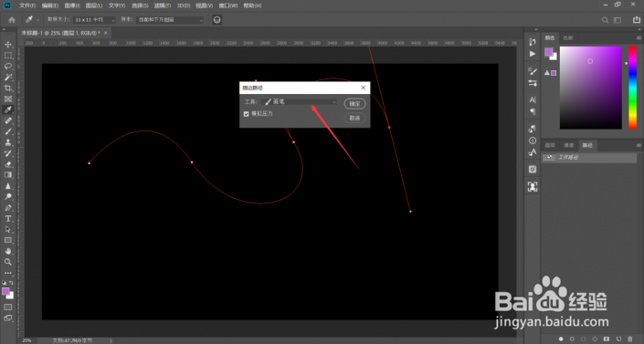
Task: Open History panel icon
Action: 533,42
